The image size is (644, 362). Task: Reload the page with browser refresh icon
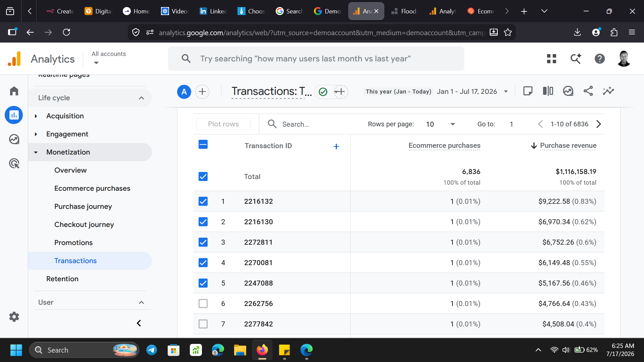click(66, 32)
